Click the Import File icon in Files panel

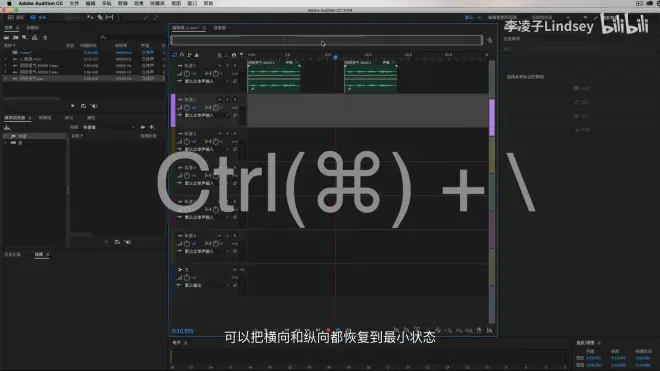pyautogui.click(x=16, y=37)
